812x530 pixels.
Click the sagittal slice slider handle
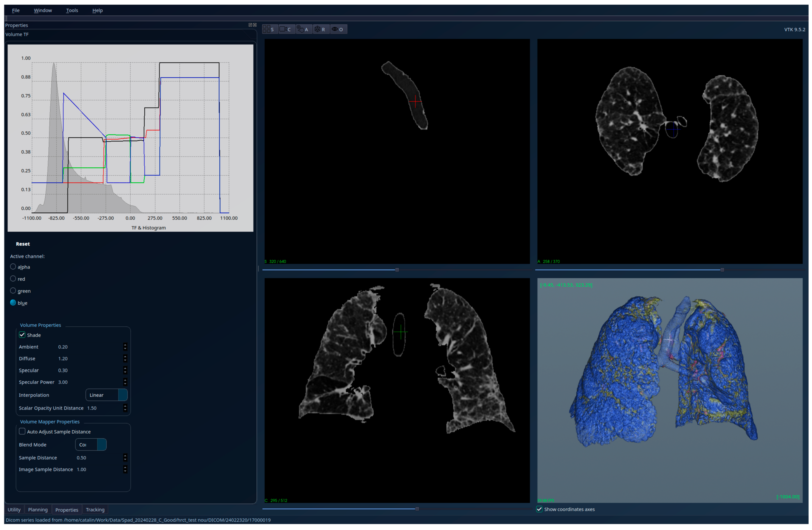(397, 270)
